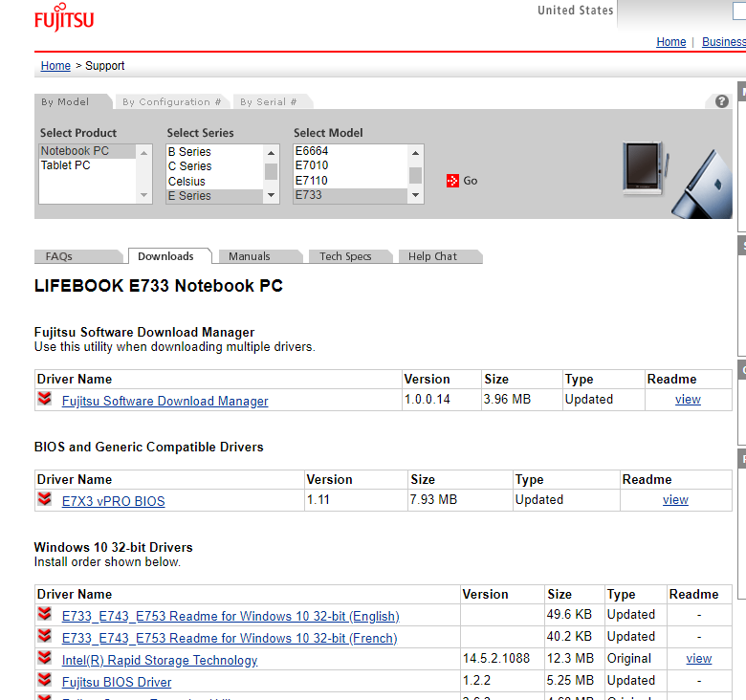Select C Series in series list
Screen dimensions: 746x700
[x=189, y=165]
